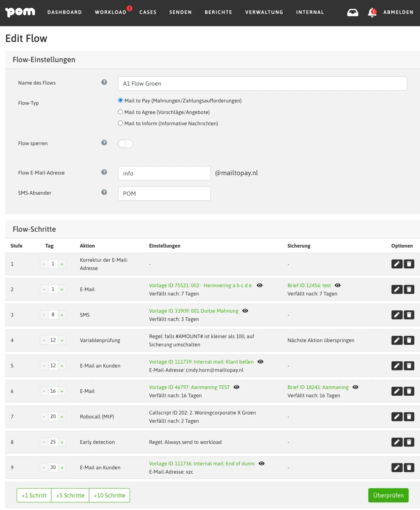Select Mail to Inform flow type
The height and width of the screenshot is (510, 420).
pos(121,123)
